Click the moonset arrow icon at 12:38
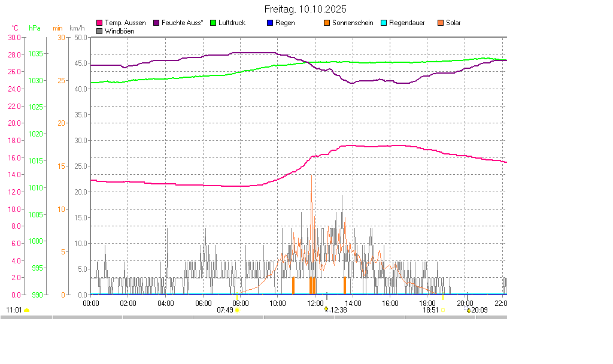Viewport: 613px width, 364px height. click(x=326, y=310)
